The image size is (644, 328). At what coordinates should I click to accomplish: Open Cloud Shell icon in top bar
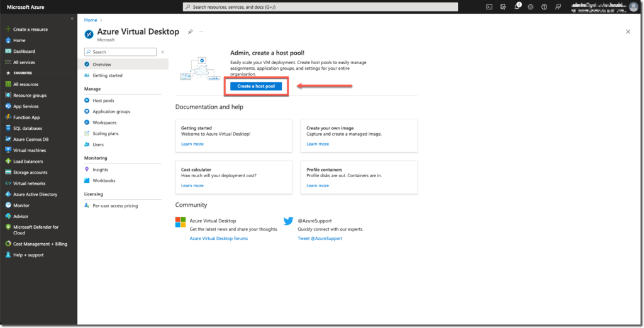(489, 7)
